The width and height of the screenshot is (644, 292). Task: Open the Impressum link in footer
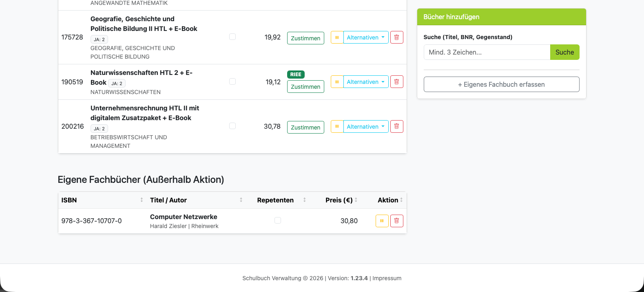(387, 278)
